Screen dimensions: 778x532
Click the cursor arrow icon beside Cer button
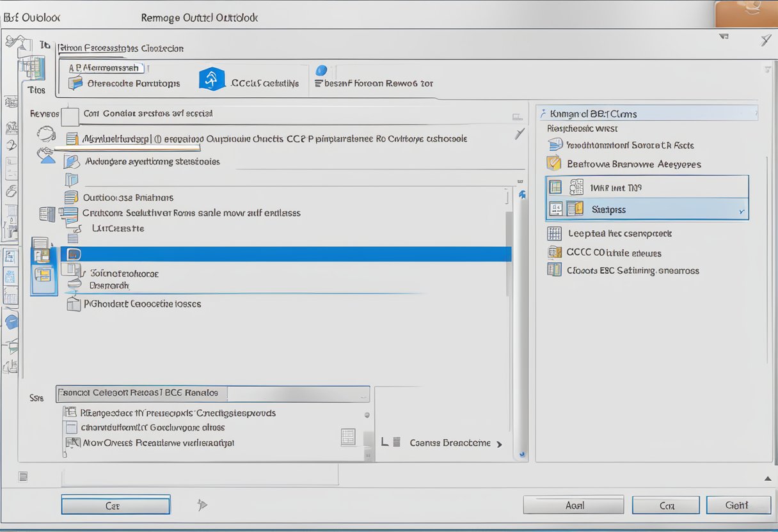tap(202, 505)
